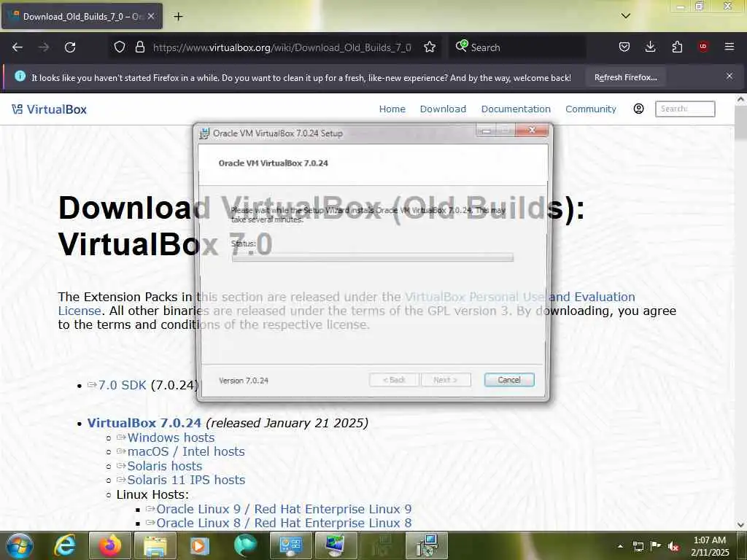Click the installation progress bar in setup
Screen dimensions: 747x560
point(373,257)
